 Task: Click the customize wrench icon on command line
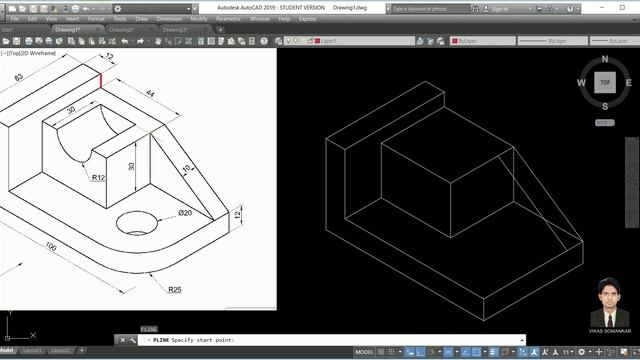tap(133, 340)
